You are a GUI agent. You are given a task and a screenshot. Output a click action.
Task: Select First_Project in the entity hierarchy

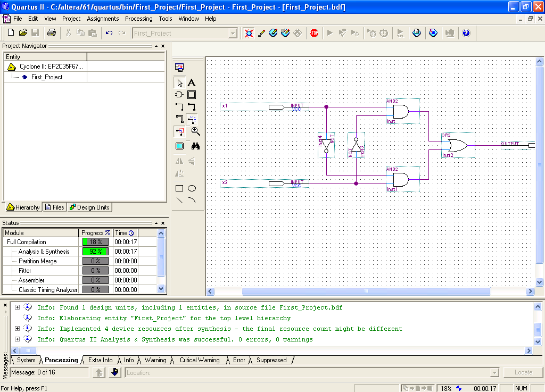46,77
